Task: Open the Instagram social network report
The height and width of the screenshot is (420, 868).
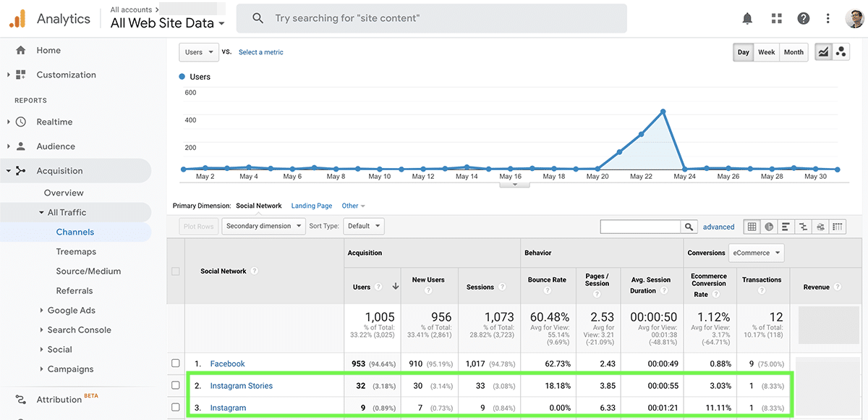Action: coord(228,408)
